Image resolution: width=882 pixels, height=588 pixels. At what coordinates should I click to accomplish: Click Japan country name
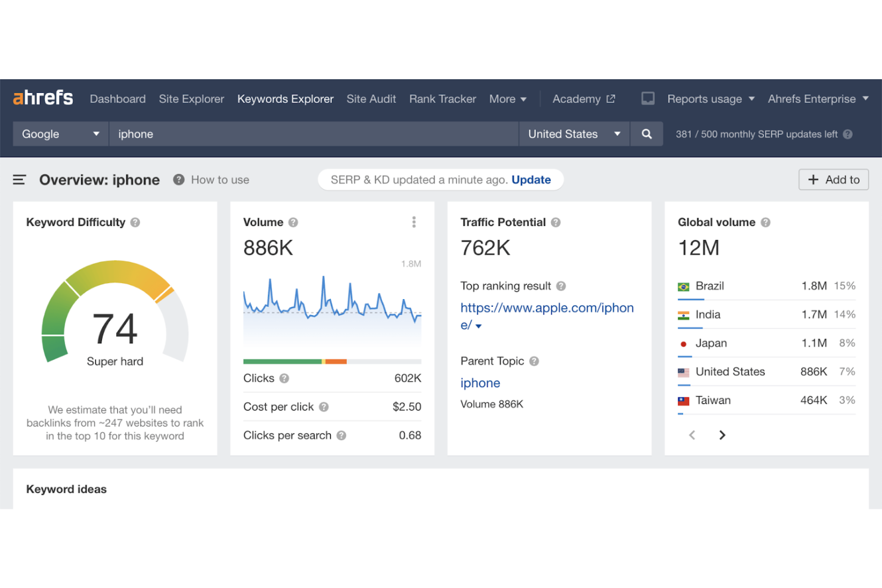click(x=711, y=343)
